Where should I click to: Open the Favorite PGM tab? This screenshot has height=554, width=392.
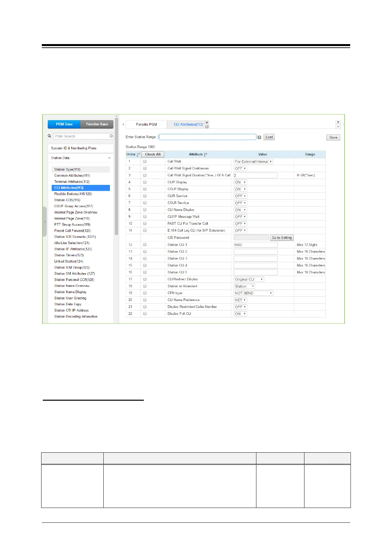[146, 124]
